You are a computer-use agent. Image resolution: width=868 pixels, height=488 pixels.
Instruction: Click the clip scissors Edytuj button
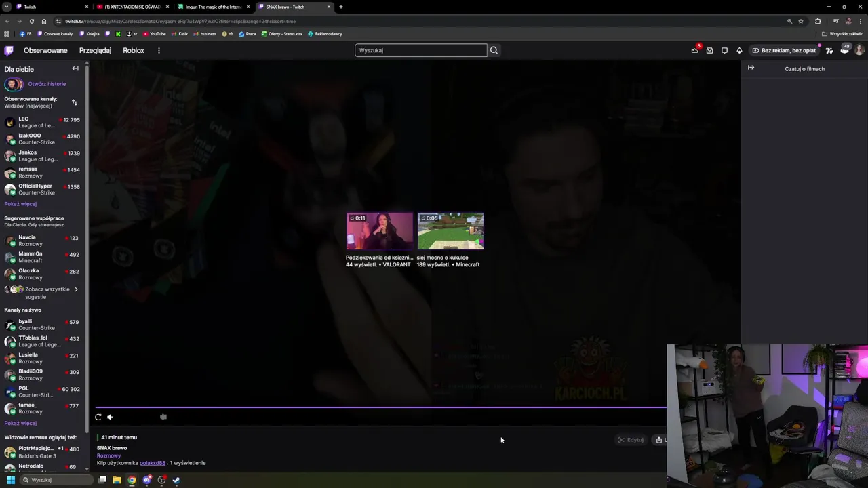[631, 440]
